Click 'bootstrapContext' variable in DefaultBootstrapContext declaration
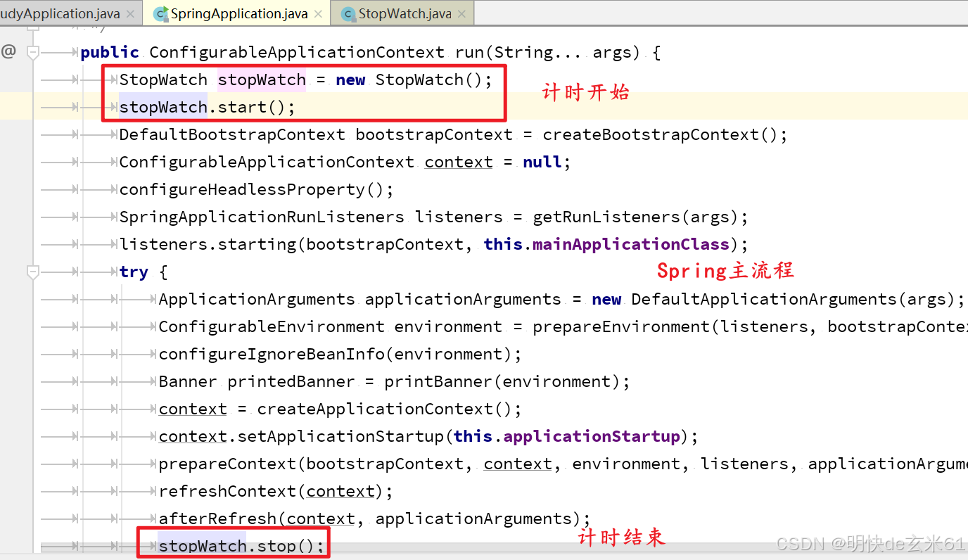Viewport: 968px width, 560px height. (434, 135)
